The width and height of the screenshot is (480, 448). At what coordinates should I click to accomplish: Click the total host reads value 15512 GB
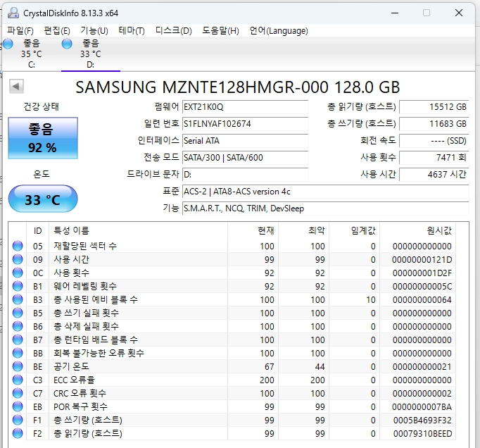(x=434, y=107)
